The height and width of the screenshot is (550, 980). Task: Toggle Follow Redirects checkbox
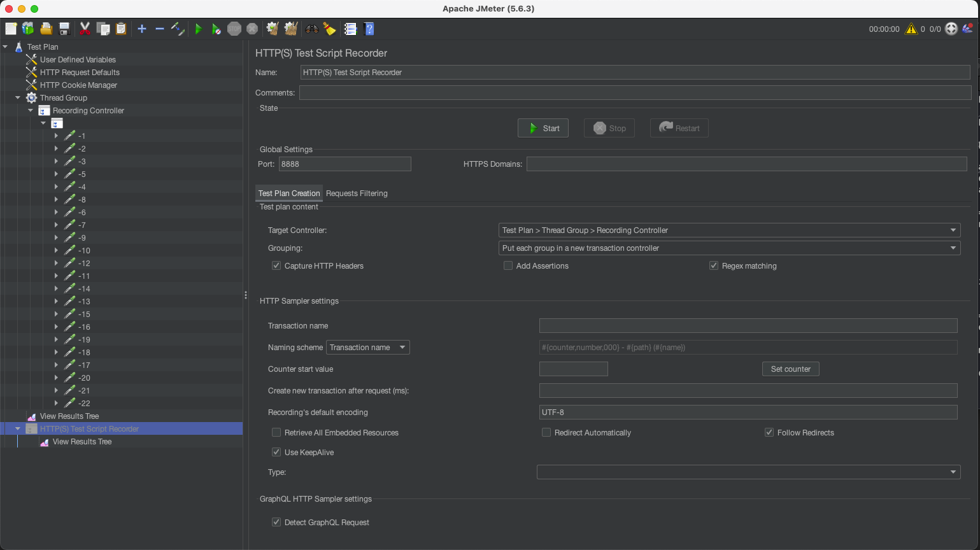(769, 432)
